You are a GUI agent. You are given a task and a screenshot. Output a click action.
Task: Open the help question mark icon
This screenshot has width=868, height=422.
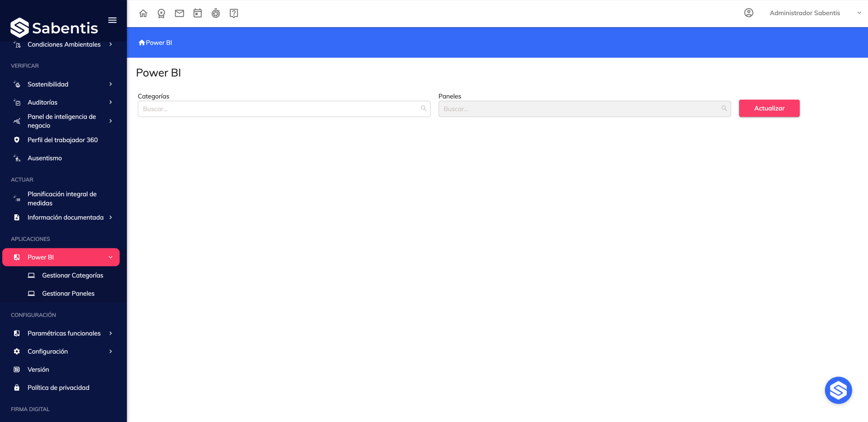point(234,13)
